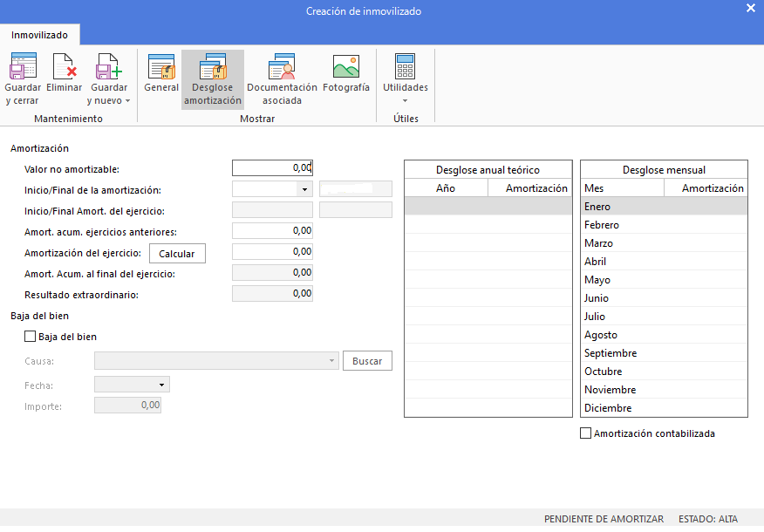Select the Mayo row
The width and height of the screenshot is (764, 532).
point(664,280)
